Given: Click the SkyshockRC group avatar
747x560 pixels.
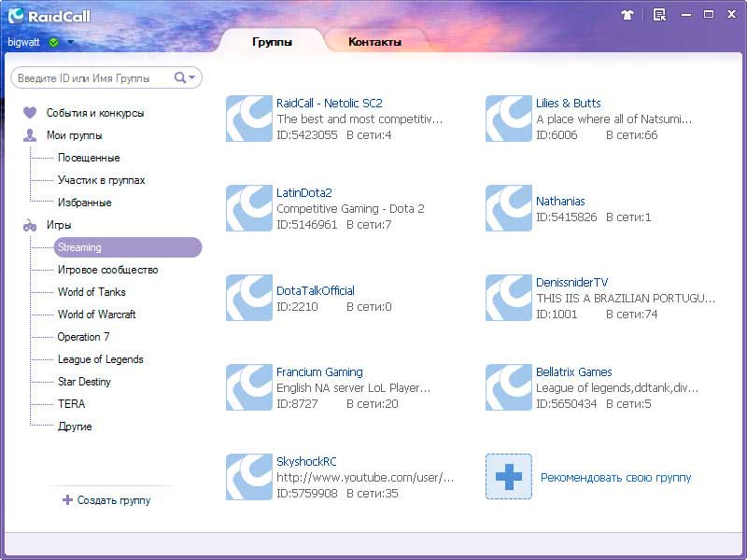Looking at the screenshot, I should point(248,477).
